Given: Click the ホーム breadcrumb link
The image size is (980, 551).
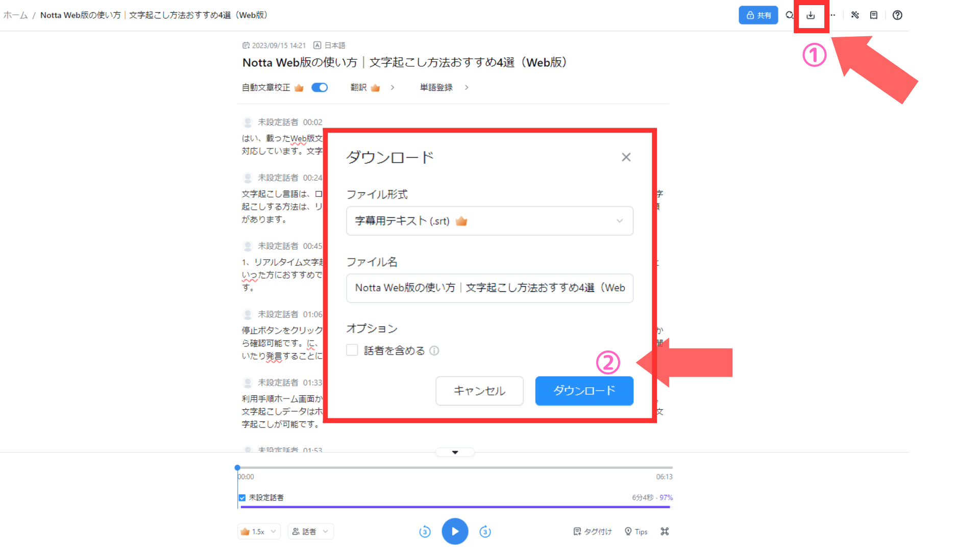Looking at the screenshot, I should pos(15,15).
